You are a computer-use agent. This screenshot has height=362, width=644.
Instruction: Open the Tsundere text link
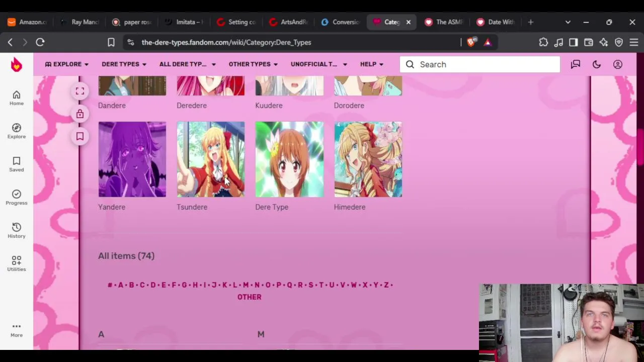192,207
